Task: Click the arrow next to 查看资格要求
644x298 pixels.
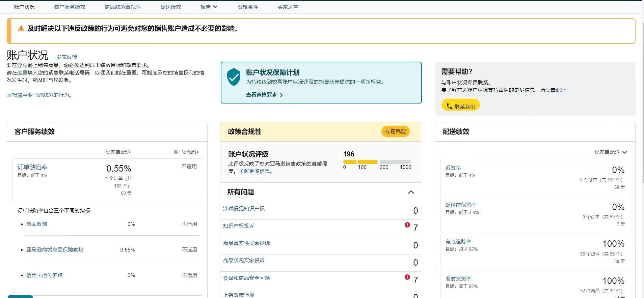Action: [x=281, y=95]
